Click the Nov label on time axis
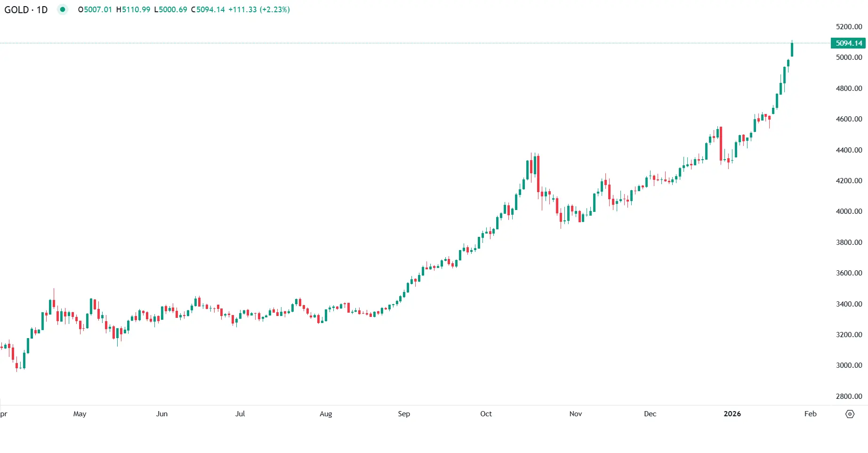 (575, 414)
